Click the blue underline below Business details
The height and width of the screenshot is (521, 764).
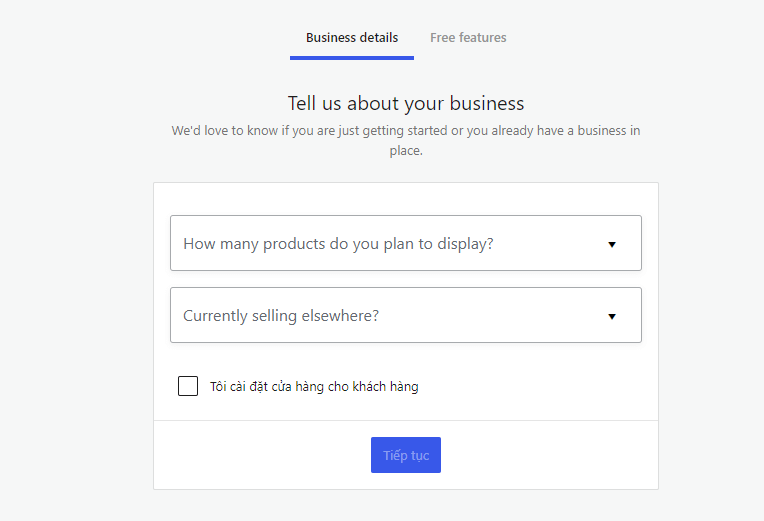pyautogui.click(x=352, y=57)
